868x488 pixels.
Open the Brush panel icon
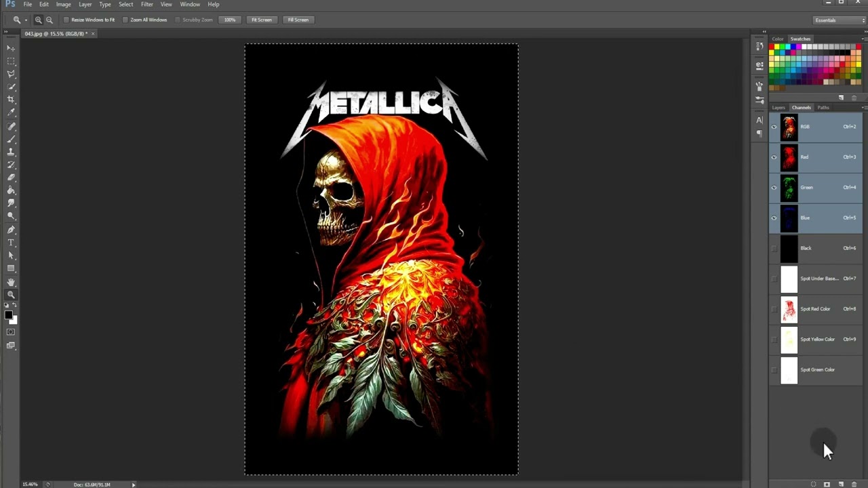(x=759, y=99)
